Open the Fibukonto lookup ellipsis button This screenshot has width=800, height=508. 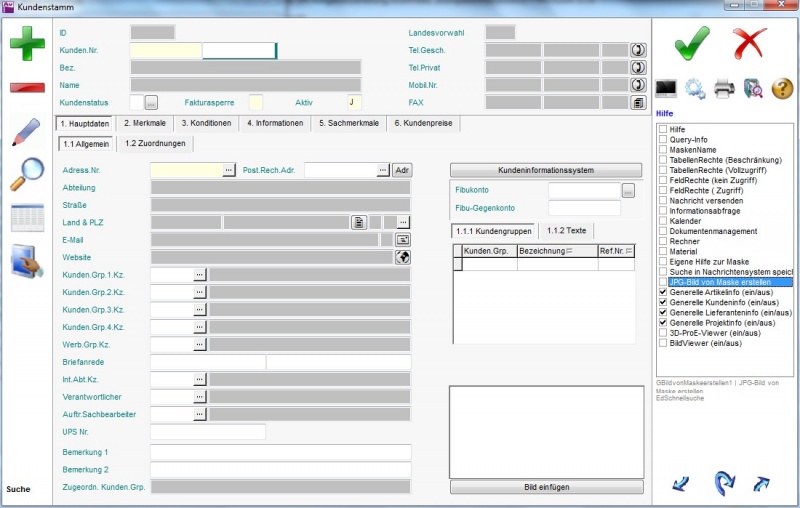(628, 190)
